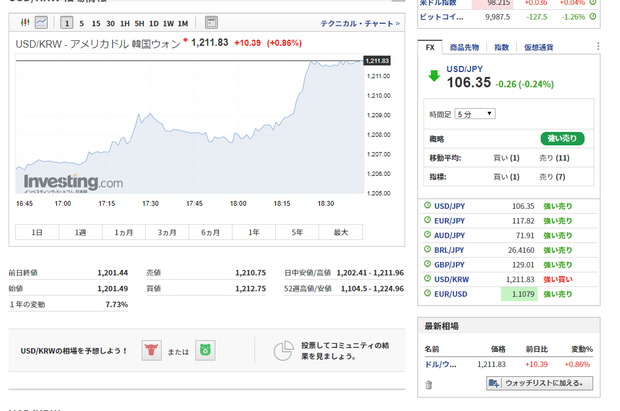
Task: Open USD/JPY heading link in summary
Action: click(x=465, y=69)
